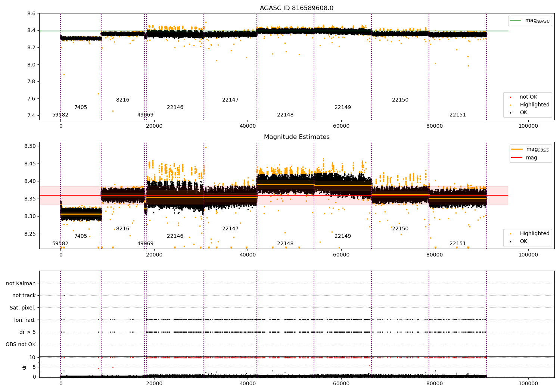Image resolution: width=560 pixels, height=392 pixels.
Task: Click OBSID label 59582 in top plot
Action: [x=60, y=115]
